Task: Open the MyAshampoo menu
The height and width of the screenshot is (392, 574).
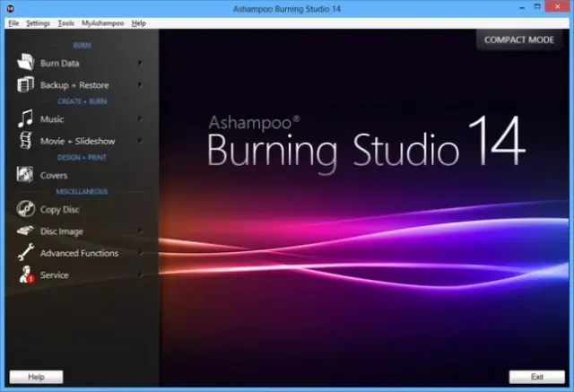Action: click(103, 22)
